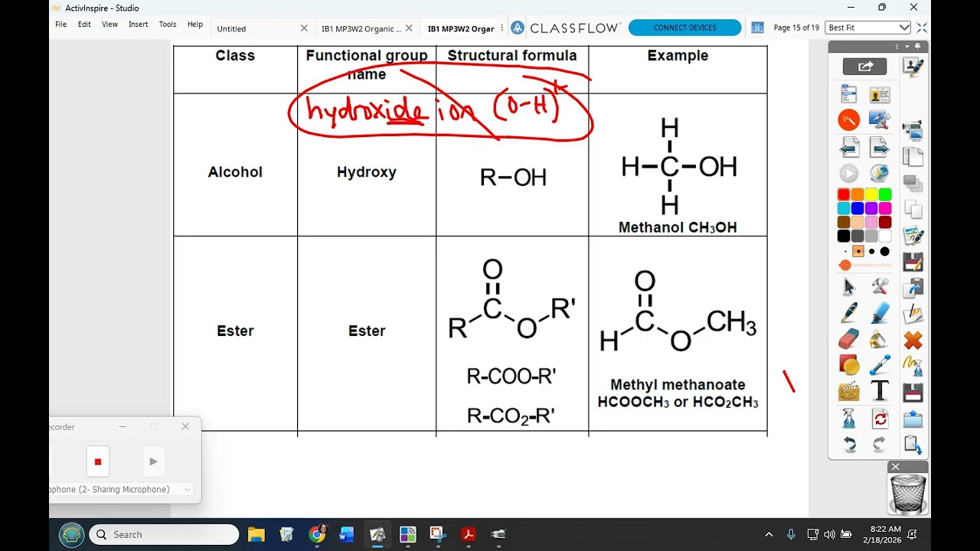This screenshot has width=980, height=551.
Task: Open the toolbox options dropdown arrow
Action: click(x=906, y=47)
